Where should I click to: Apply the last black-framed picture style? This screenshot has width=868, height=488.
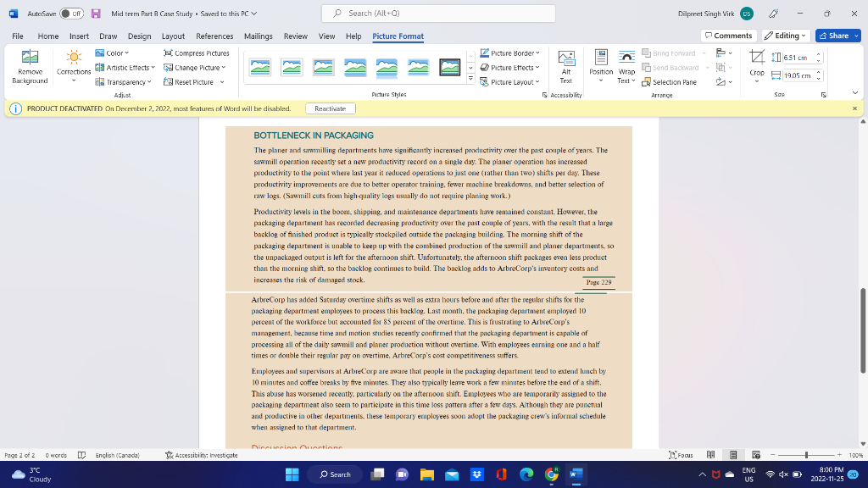click(x=449, y=68)
